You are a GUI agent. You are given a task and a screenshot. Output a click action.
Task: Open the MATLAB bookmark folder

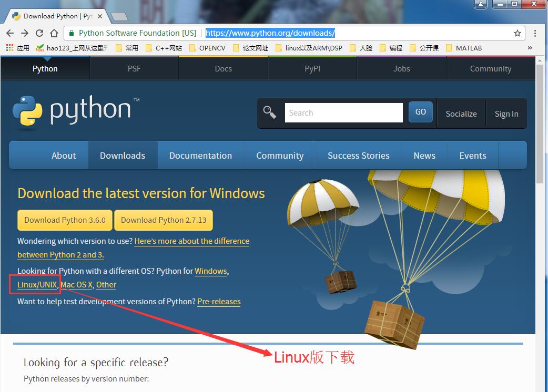click(x=464, y=48)
